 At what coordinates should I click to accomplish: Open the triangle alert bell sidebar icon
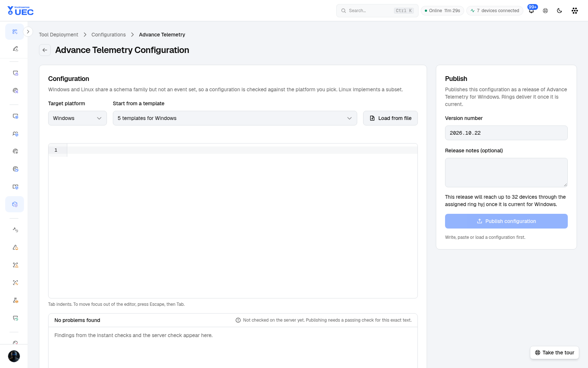[x=15, y=247]
